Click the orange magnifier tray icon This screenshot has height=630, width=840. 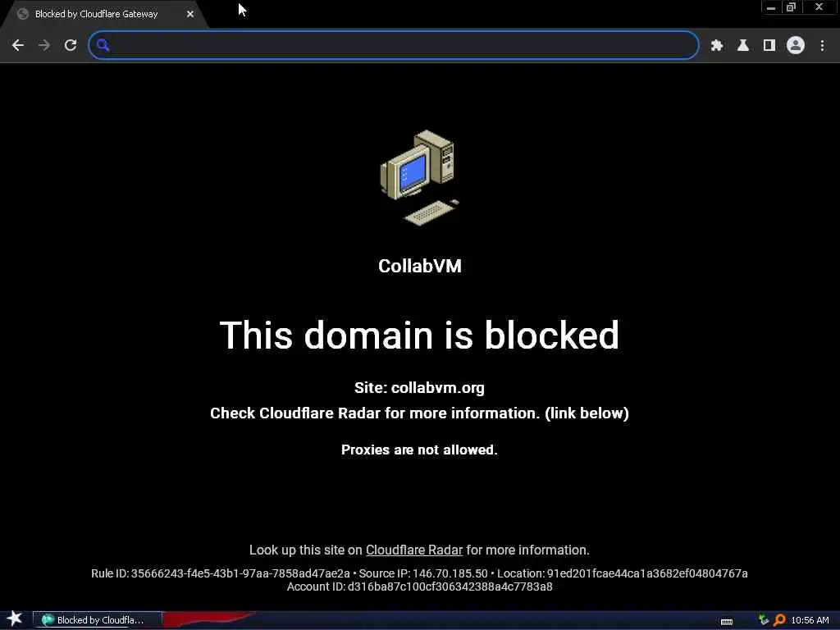pyautogui.click(x=779, y=620)
